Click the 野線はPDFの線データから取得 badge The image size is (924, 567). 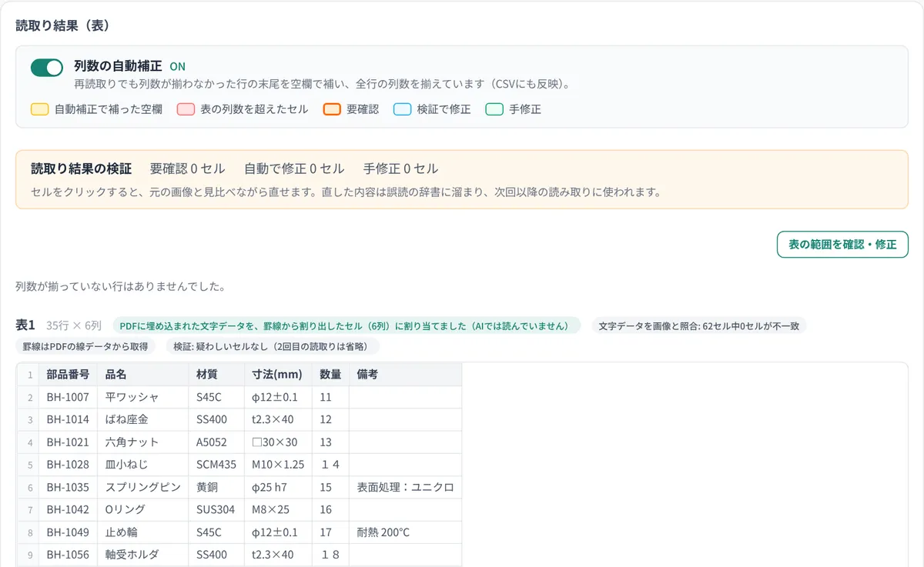coord(85,346)
